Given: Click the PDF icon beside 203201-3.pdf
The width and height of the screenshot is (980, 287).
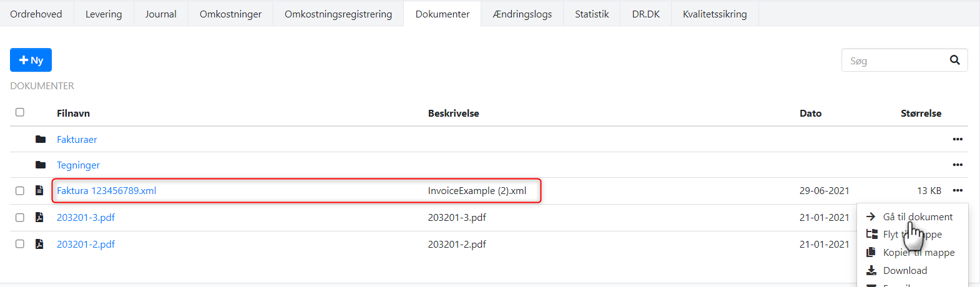Looking at the screenshot, I should tap(39, 217).
